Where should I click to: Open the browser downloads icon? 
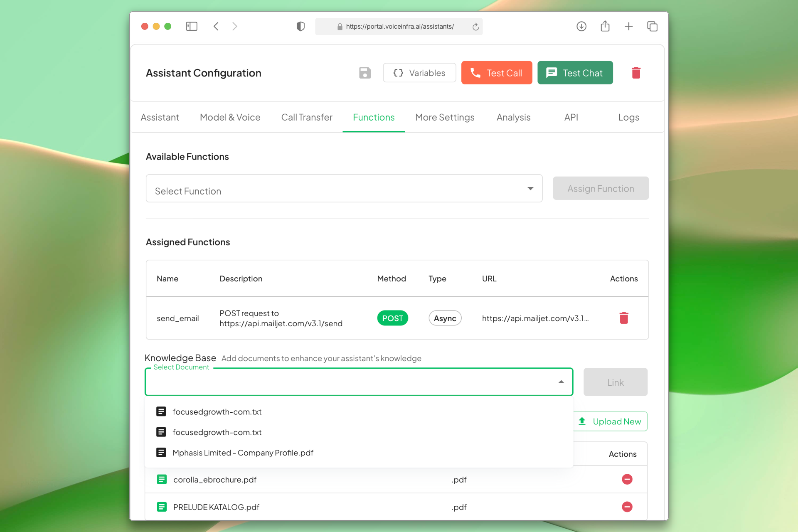coord(581,26)
